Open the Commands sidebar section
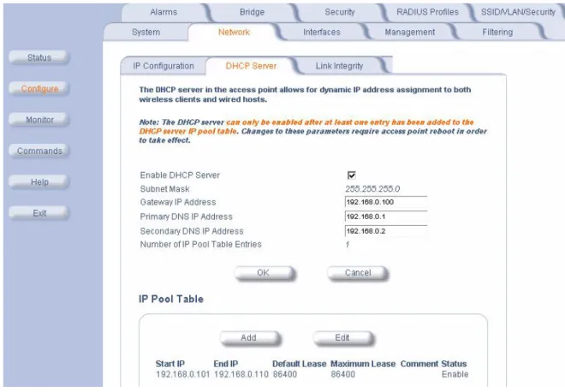The height and width of the screenshot is (392, 565). click(x=39, y=151)
